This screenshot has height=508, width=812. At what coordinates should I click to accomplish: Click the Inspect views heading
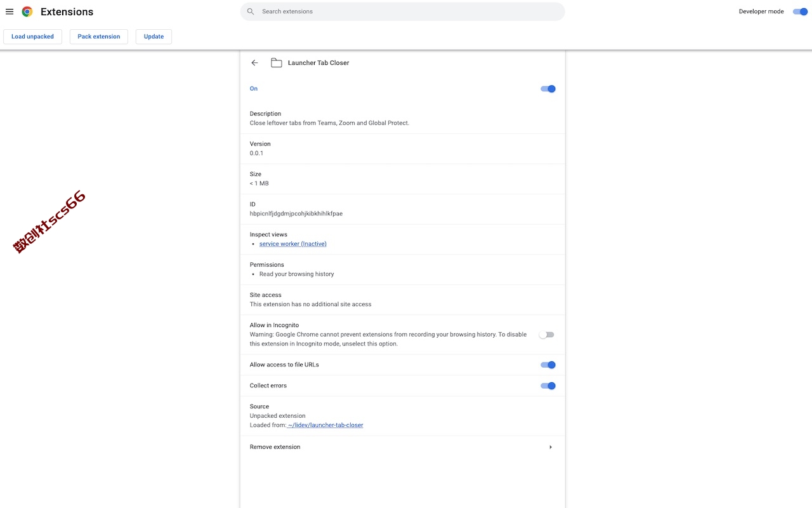(x=268, y=235)
